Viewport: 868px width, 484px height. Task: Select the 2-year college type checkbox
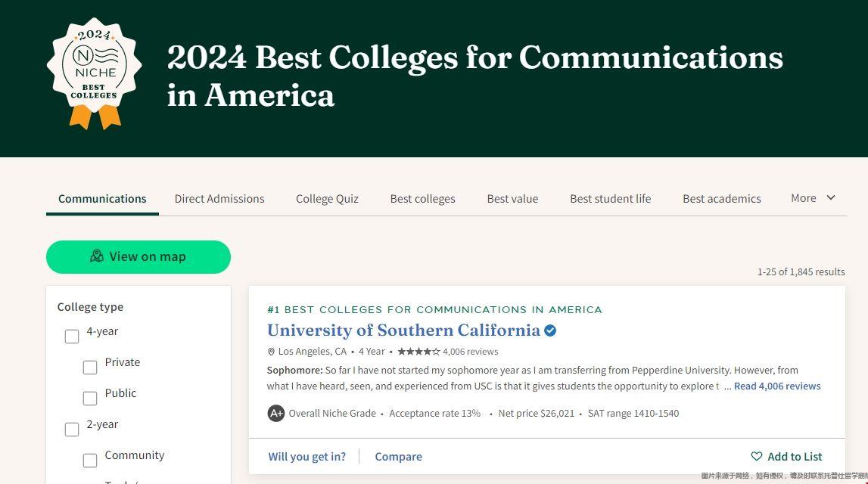(x=72, y=430)
